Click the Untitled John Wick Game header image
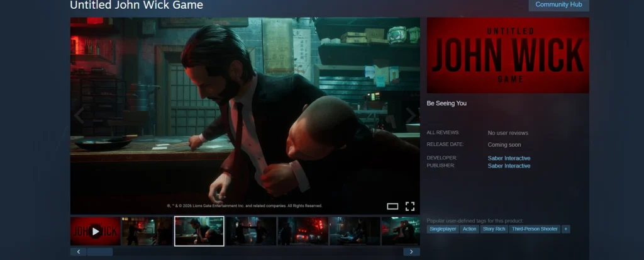This screenshot has height=260, width=644. (508, 55)
